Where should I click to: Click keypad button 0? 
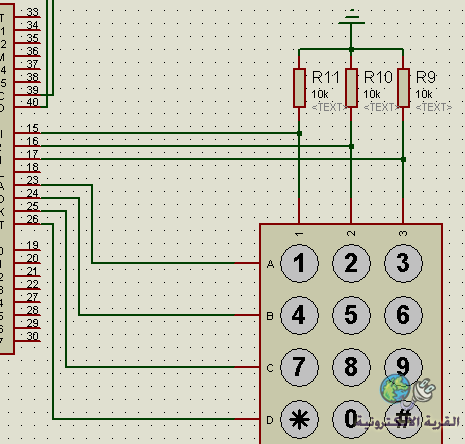351,419
